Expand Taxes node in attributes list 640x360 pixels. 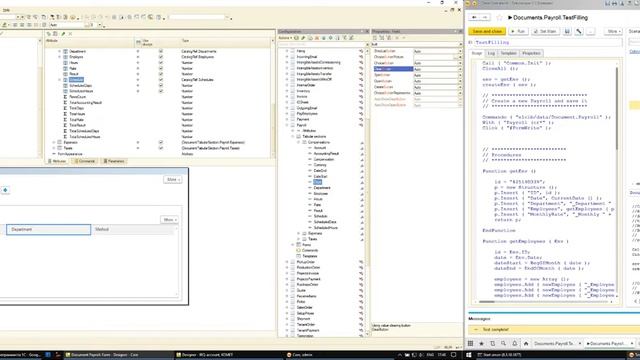coord(54,148)
